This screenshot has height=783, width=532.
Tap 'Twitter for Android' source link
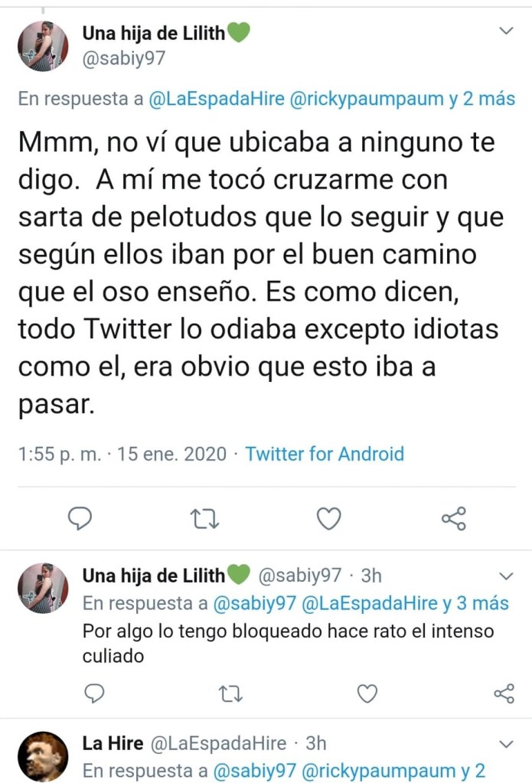(324, 454)
